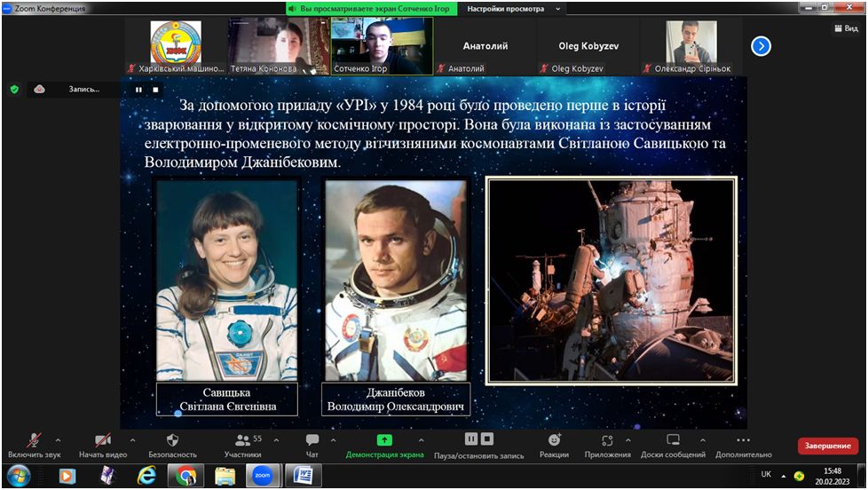Open the tool icon beside the media player on the taskbar
Image resolution: width=868 pixels, height=490 pixels.
coord(107,476)
